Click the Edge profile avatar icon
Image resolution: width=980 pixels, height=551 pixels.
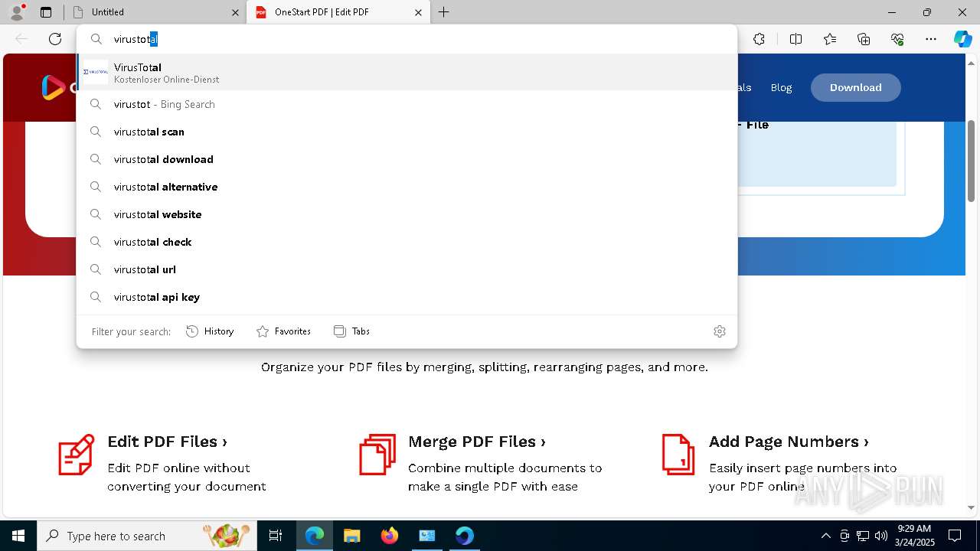point(17,12)
